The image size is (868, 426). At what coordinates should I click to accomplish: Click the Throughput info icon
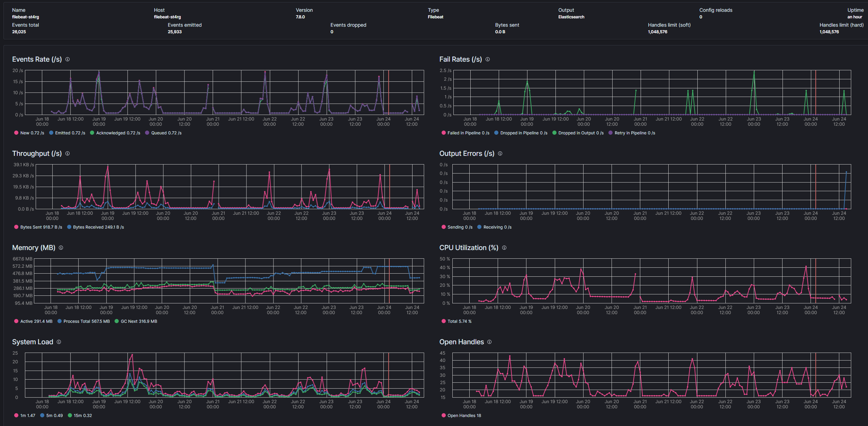(x=67, y=153)
